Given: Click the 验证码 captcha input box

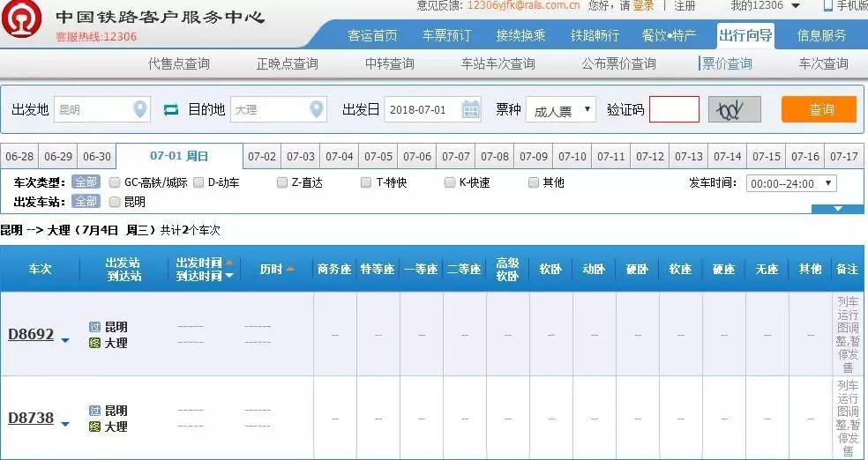Looking at the screenshot, I should coord(674,109).
